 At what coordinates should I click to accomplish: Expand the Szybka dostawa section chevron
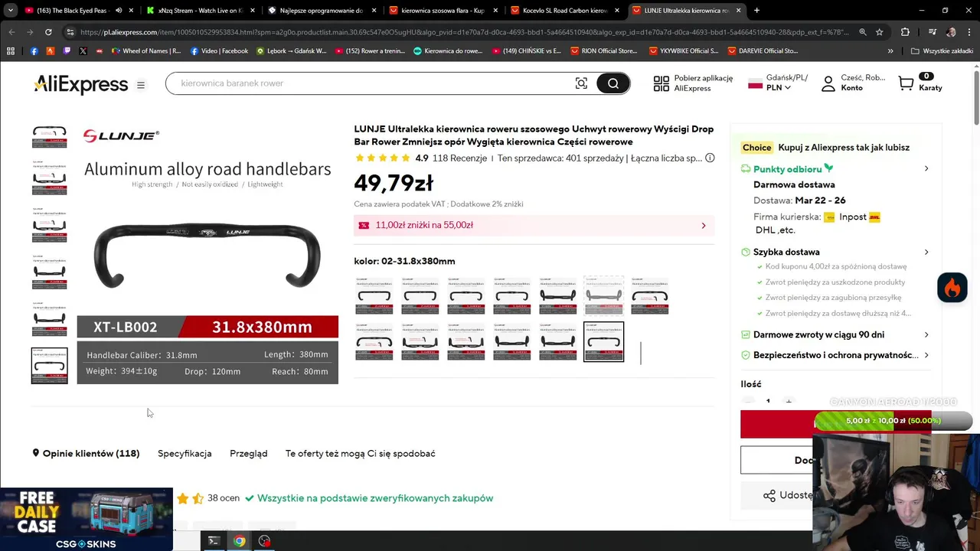pyautogui.click(x=926, y=252)
